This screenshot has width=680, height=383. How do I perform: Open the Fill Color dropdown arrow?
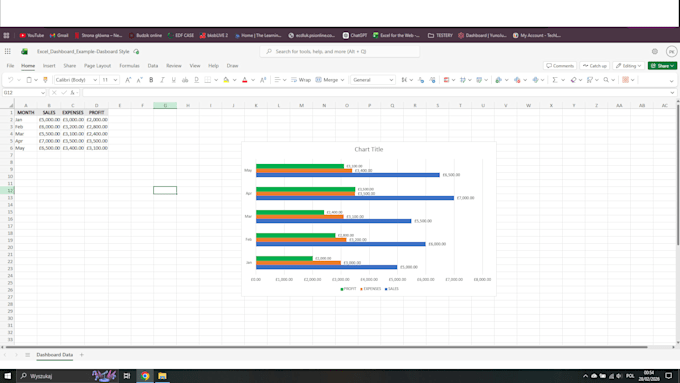pos(235,80)
